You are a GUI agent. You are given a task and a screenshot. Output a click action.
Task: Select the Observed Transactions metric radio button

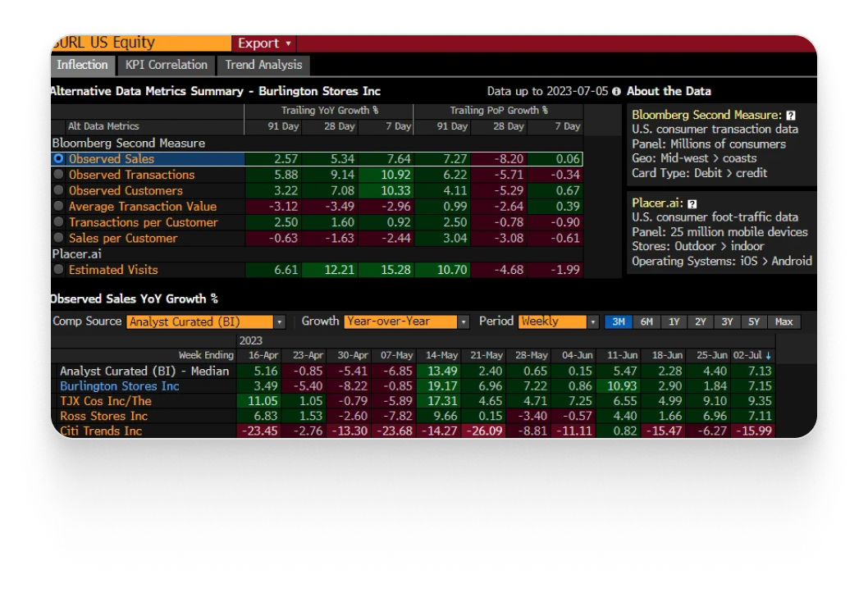(58, 175)
